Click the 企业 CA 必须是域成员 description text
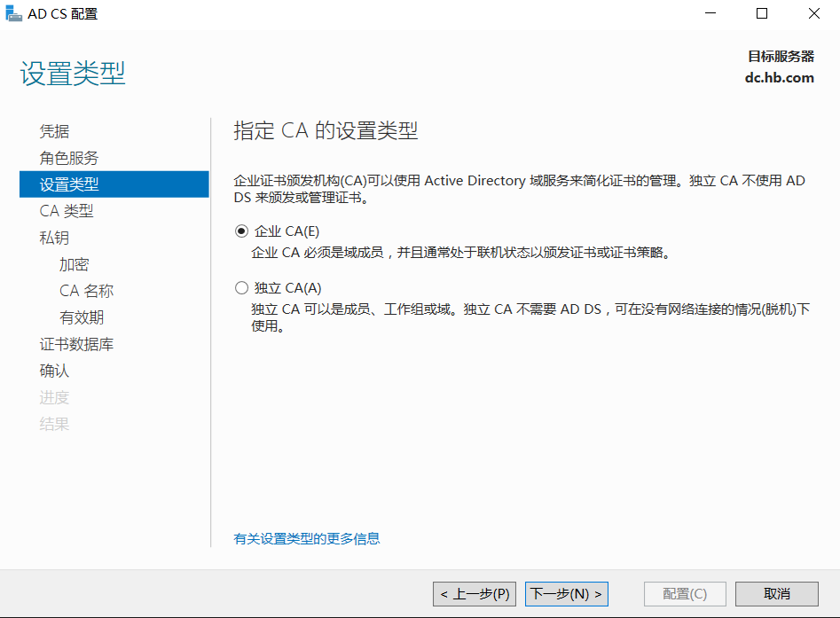 pos(461,252)
